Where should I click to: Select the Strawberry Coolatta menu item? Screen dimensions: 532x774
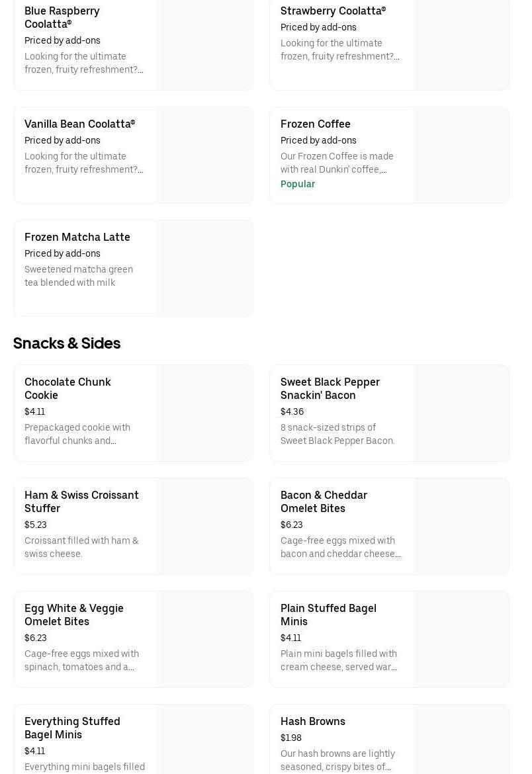tap(333, 11)
